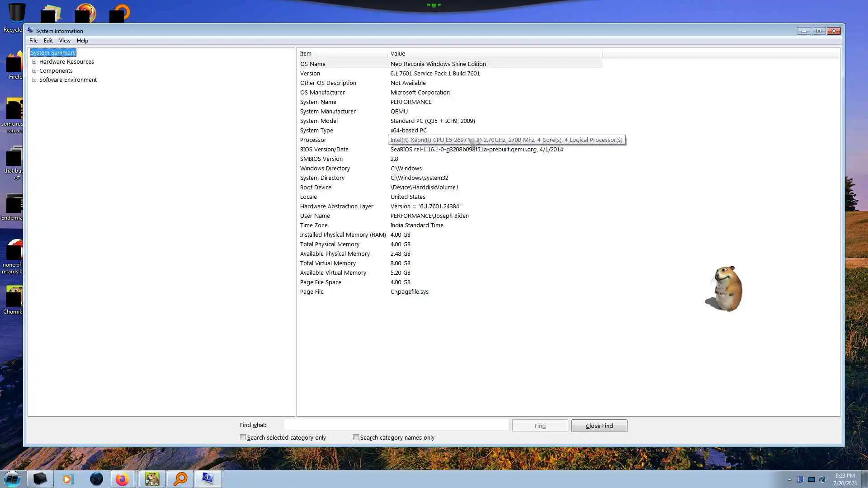The height and width of the screenshot is (488, 868).
Task: Click the System Information taskbar icon
Action: 208,479
